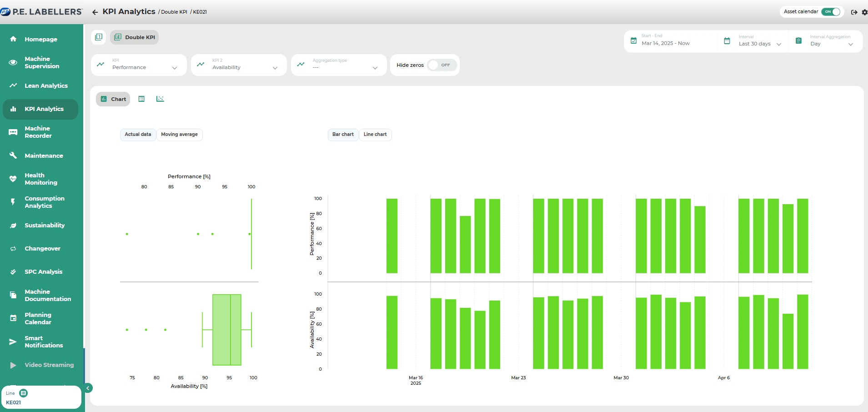Go to Health Monitoring section
Screen dimensions: 868x412
(x=41, y=179)
